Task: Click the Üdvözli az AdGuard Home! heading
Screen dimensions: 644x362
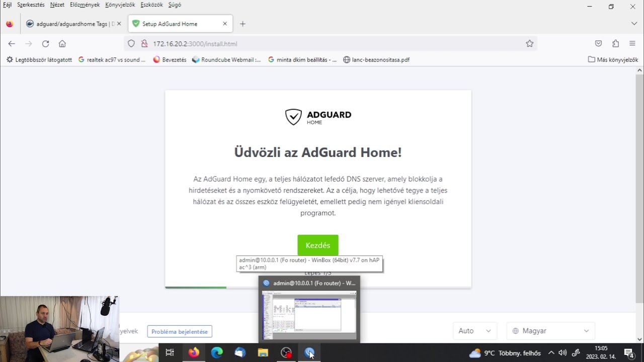Action: point(318,152)
